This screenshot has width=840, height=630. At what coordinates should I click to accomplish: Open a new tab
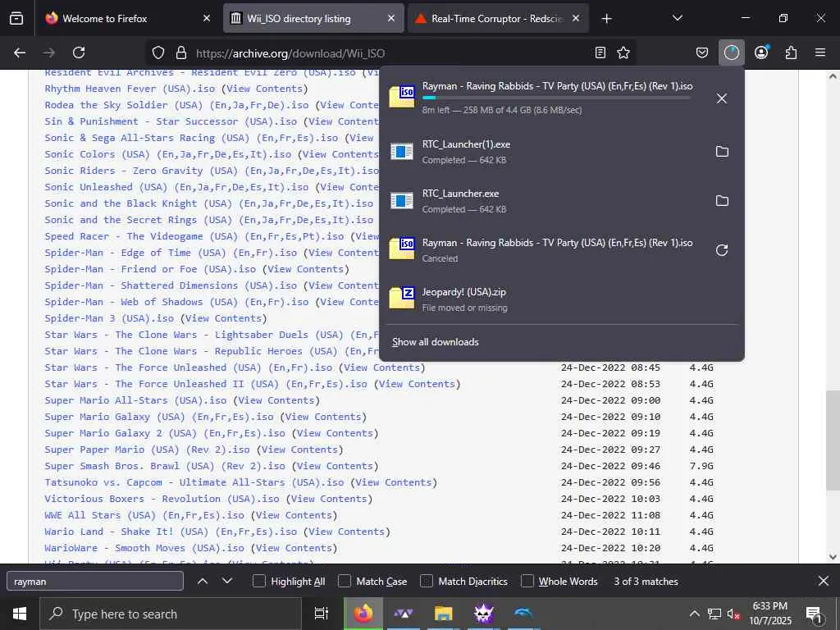[606, 19]
